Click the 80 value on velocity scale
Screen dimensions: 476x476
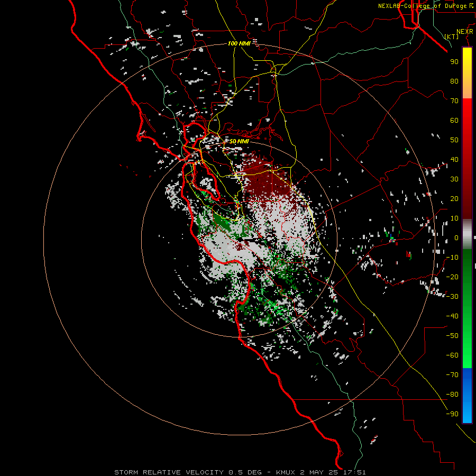click(x=454, y=81)
